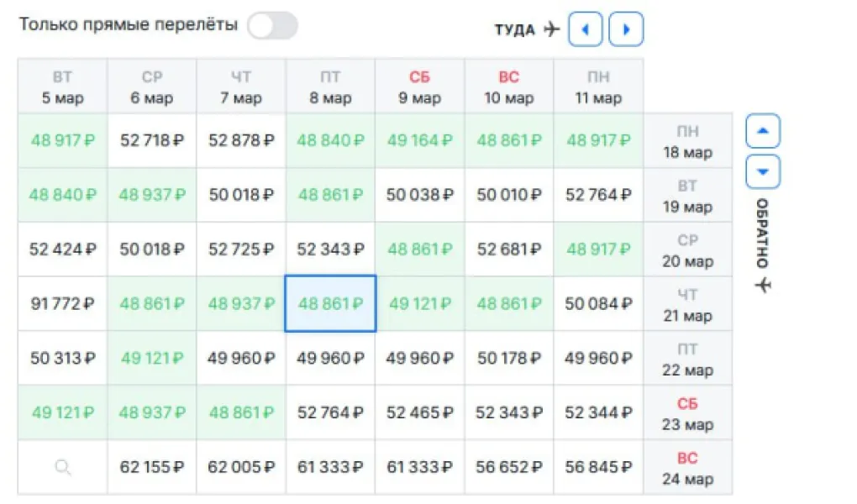Click the СБ 23 мар return row label
Image resolution: width=857 pixels, height=504 pixels.
pos(687,413)
